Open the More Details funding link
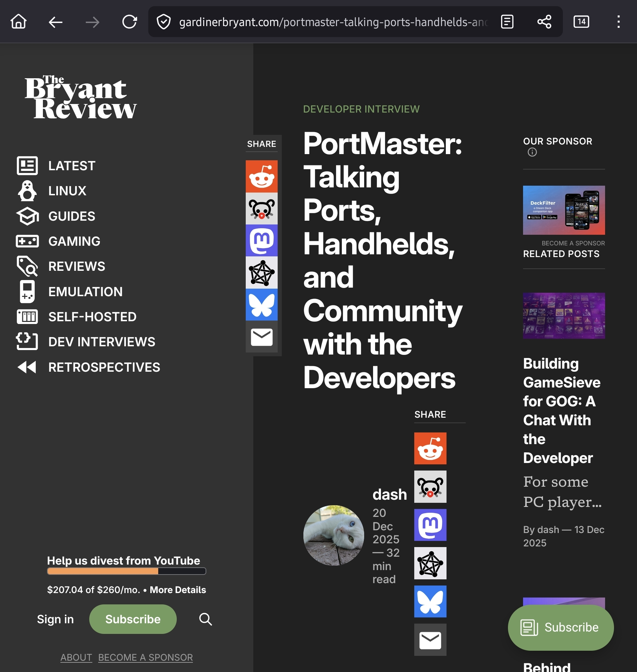 click(x=178, y=590)
